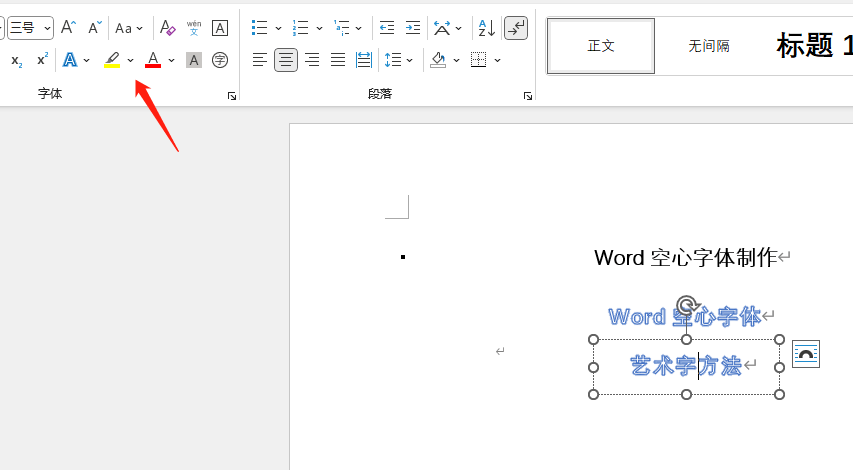Toggle superscript formatting

click(42, 60)
